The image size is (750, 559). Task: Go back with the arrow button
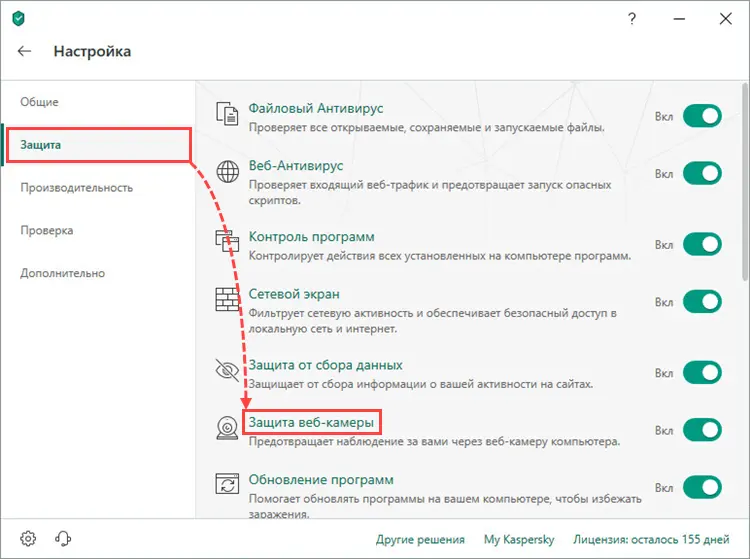pos(25,51)
